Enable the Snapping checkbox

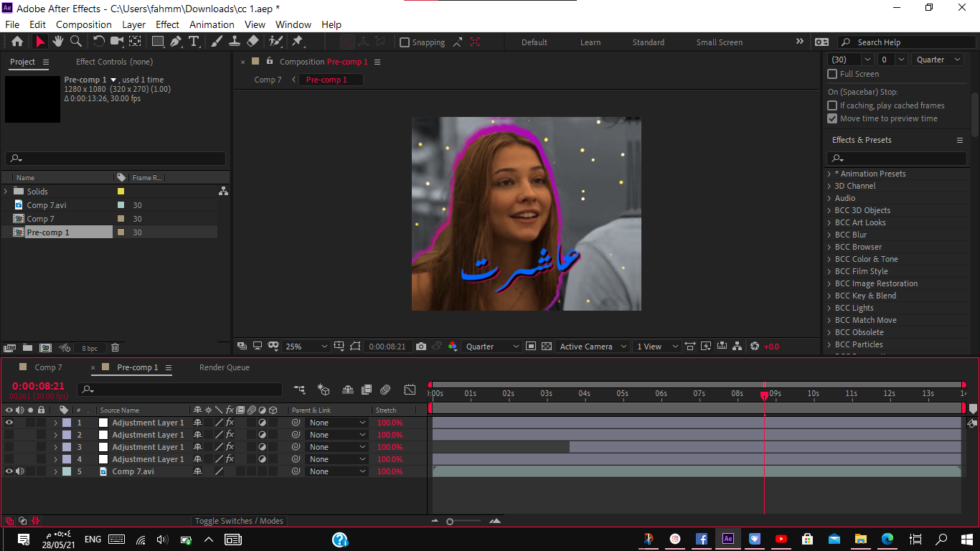(x=405, y=42)
